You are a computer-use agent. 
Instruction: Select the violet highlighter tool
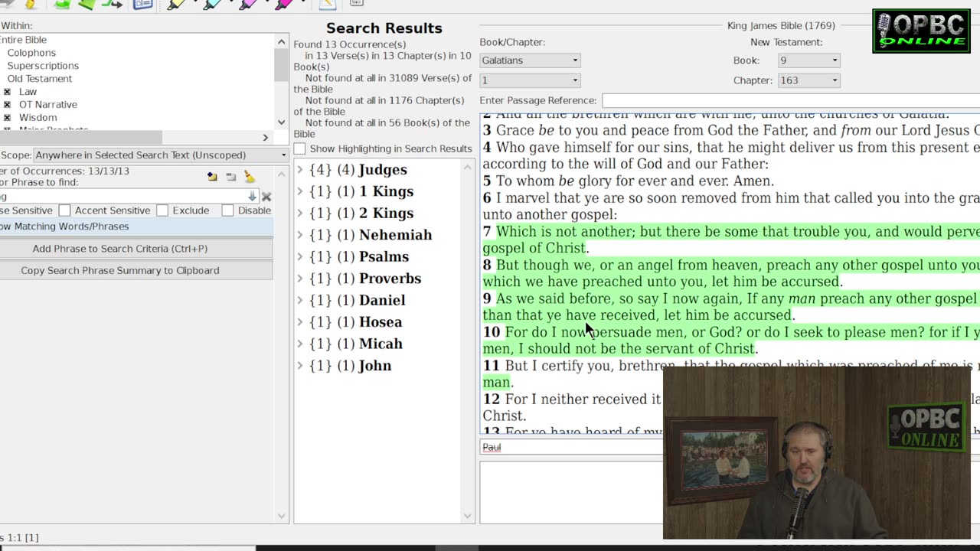point(248,4)
